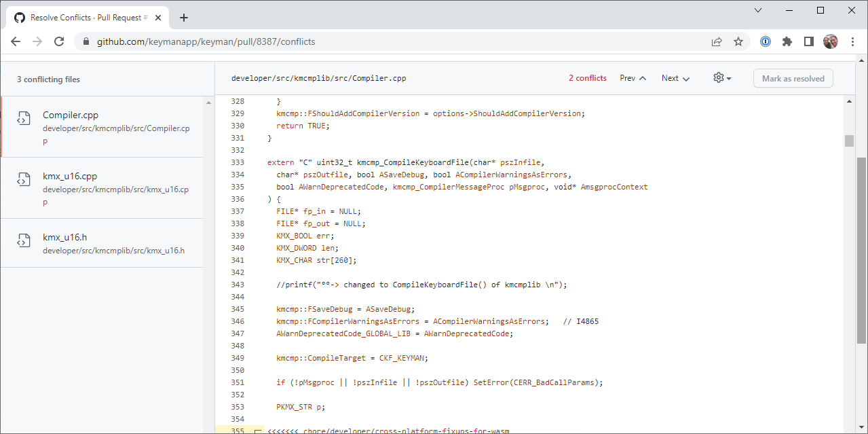
Task: Share this page via toolbar icon
Action: coord(717,41)
